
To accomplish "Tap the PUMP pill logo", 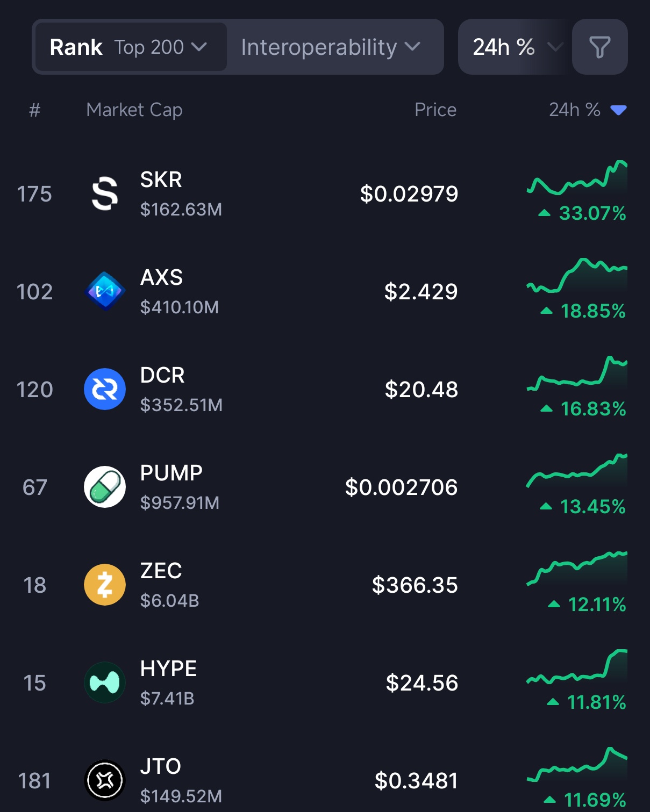I will pyautogui.click(x=105, y=487).
